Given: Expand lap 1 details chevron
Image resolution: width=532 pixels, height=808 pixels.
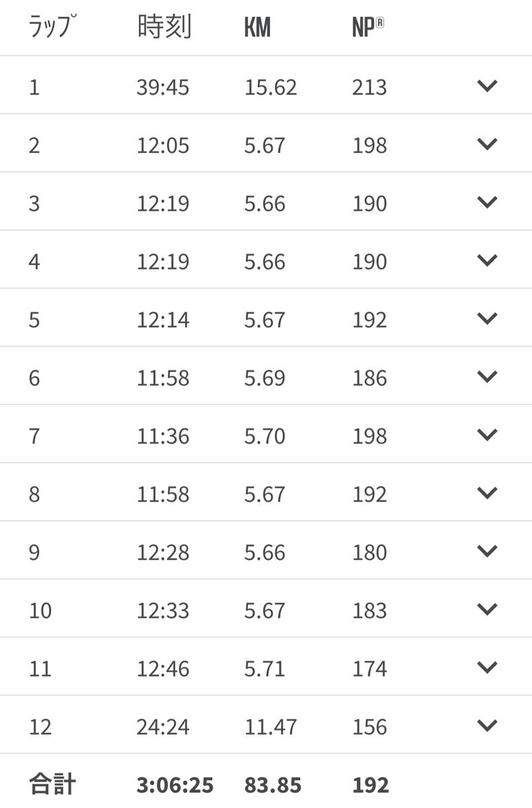Looking at the screenshot, I should tap(486, 86).
